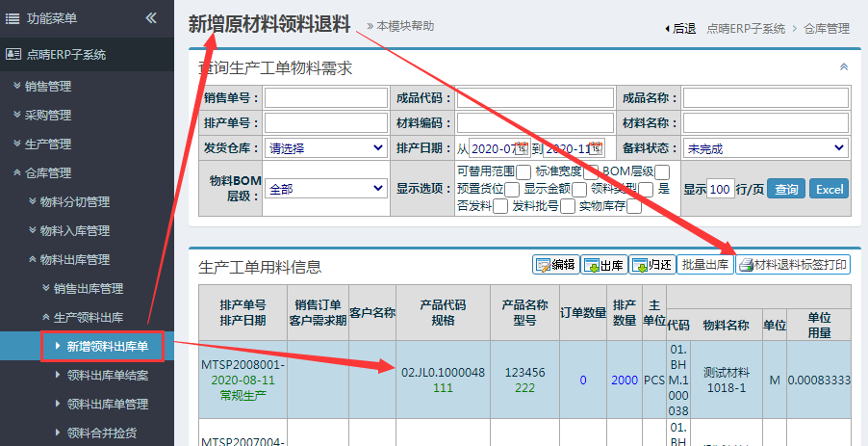Collapse the query panel with the top-right chevron
The image size is (868, 446).
(844, 67)
